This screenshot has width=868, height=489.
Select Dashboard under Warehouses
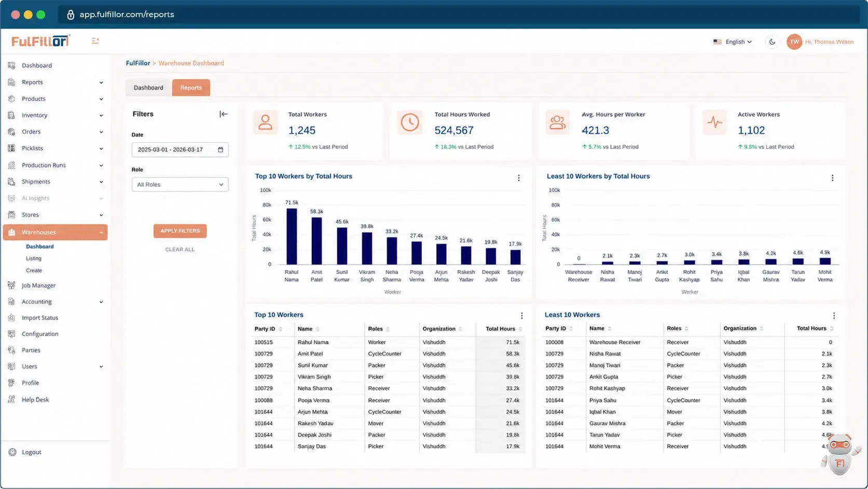tap(40, 247)
